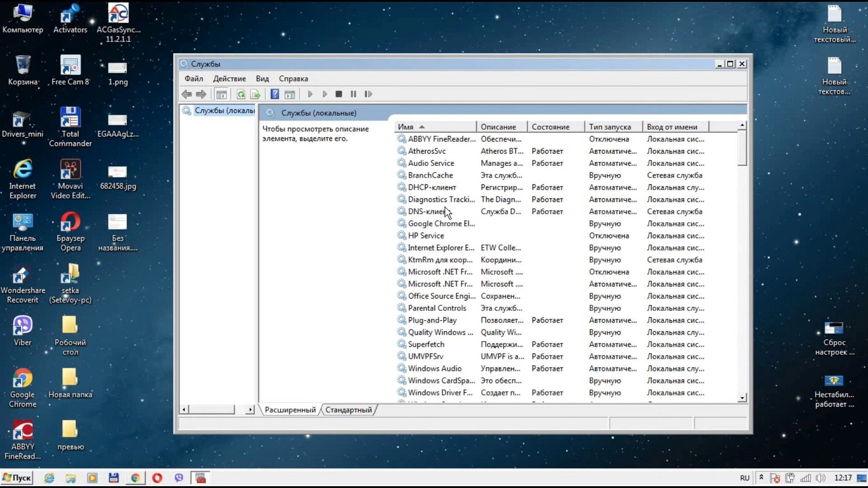Screen dimensions: 868x488
Task: Switch to the Расширенный tab
Action: [290, 410]
